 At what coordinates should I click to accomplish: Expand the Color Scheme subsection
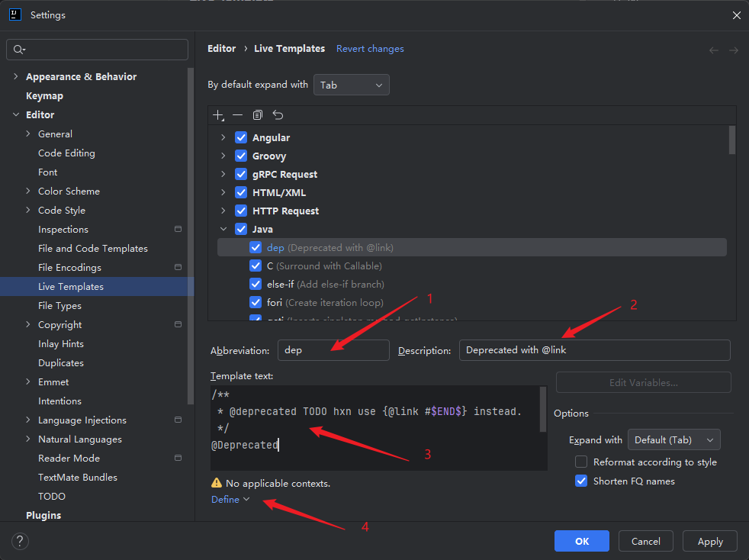point(27,191)
